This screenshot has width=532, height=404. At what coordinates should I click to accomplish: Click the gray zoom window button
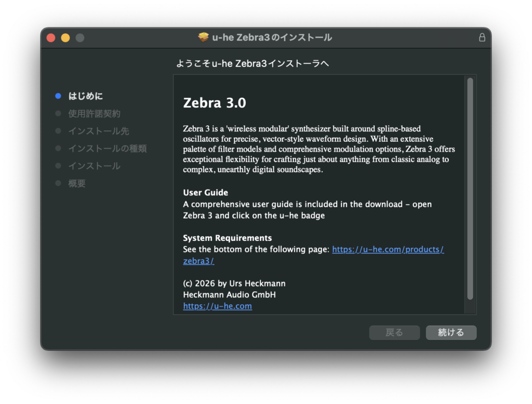click(79, 38)
